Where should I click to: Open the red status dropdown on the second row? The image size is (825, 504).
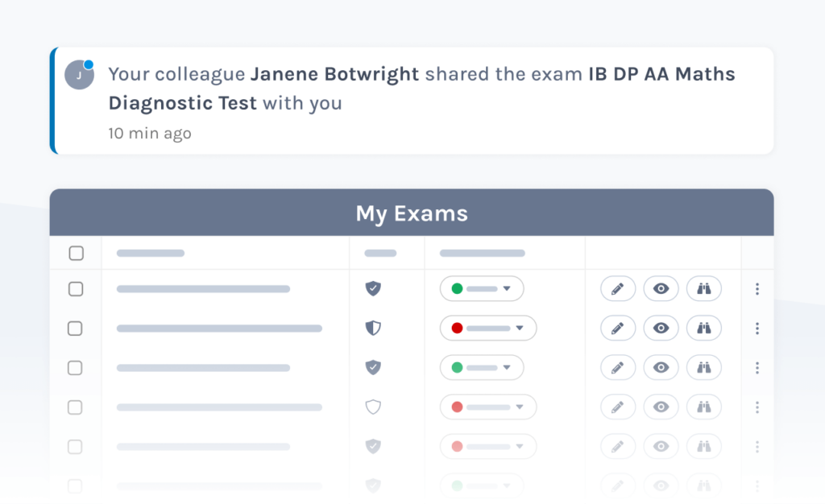(488, 328)
